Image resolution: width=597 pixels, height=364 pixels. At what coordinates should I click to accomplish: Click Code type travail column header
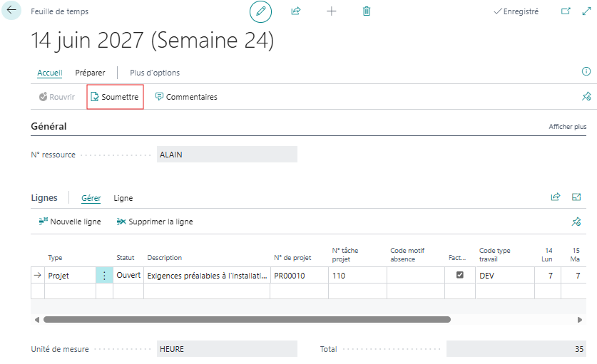[494, 254]
